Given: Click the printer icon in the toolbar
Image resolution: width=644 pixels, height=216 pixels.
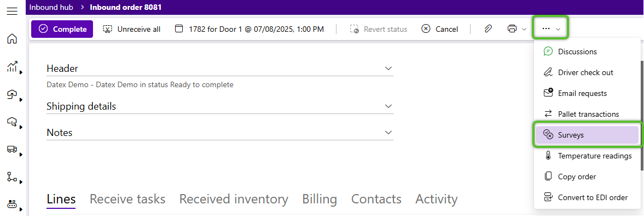Looking at the screenshot, I should (x=512, y=29).
